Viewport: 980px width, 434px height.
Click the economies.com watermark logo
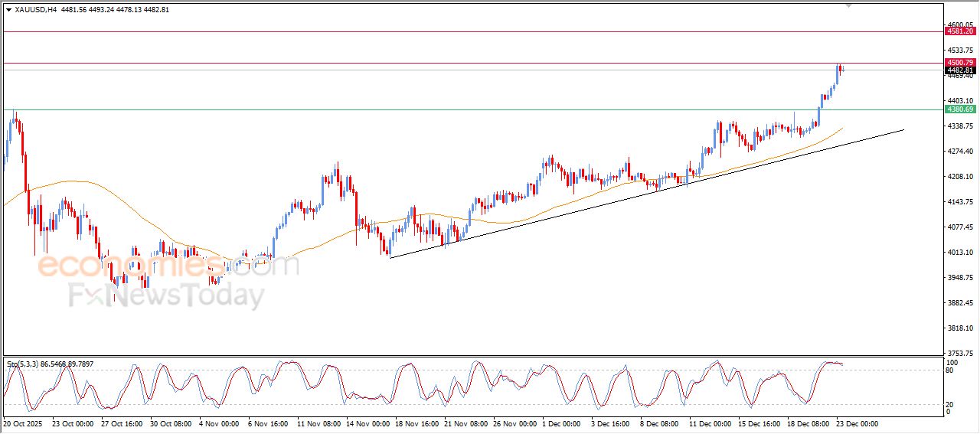tap(167, 266)
